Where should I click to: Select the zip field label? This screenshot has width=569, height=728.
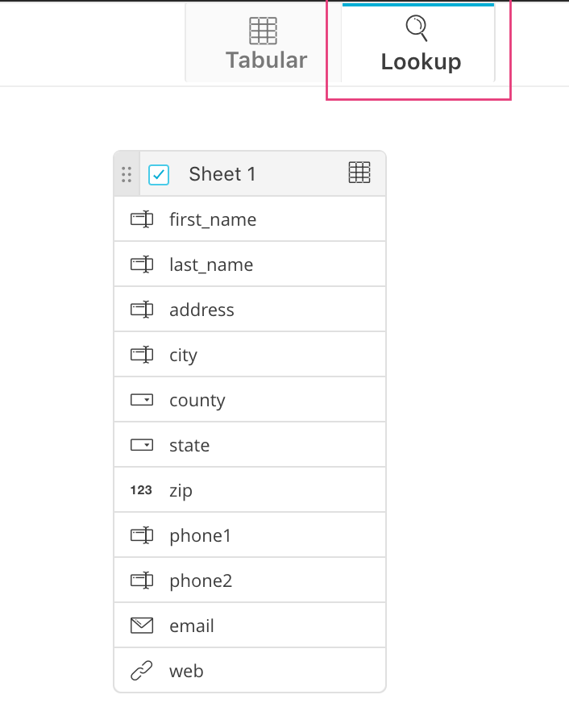click(181, 490)
